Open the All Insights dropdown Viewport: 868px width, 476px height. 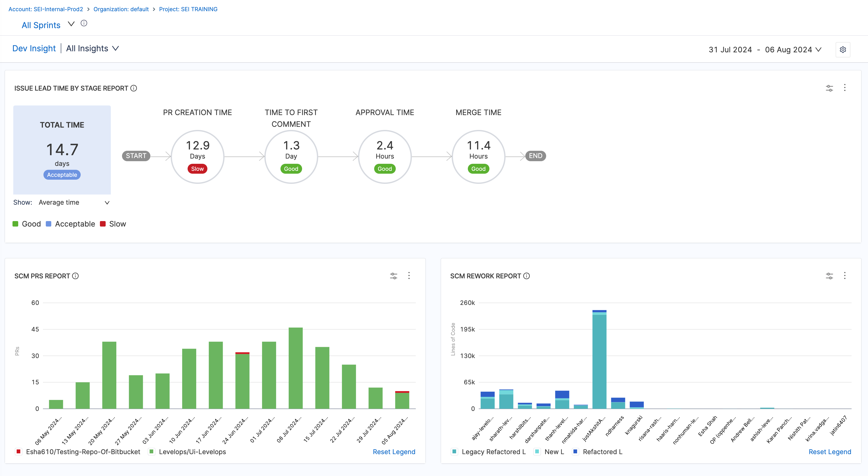92,48
